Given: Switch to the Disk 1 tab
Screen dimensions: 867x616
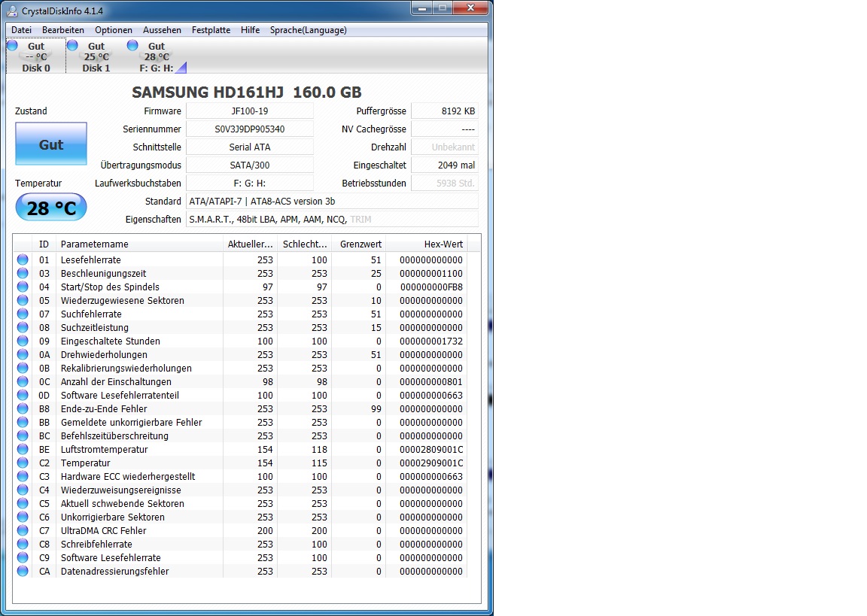Looking at the screenshot, I should click(96, 56).
